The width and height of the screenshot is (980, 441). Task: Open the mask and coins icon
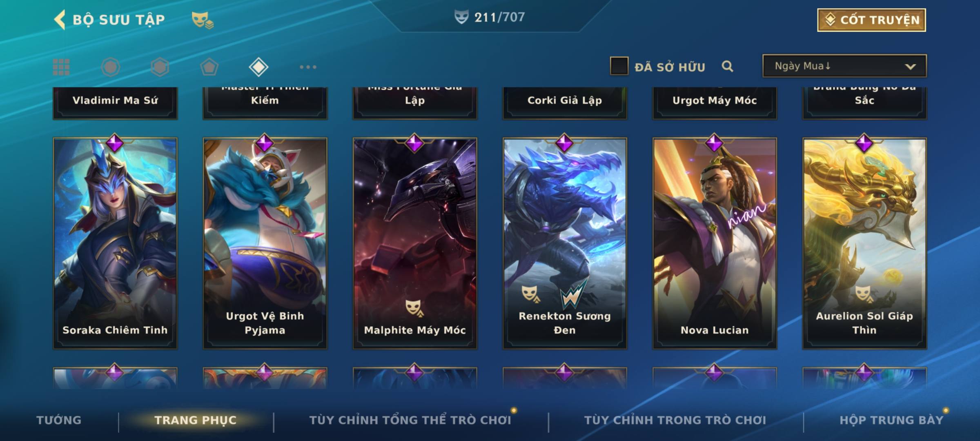click(x=203, y=20)
